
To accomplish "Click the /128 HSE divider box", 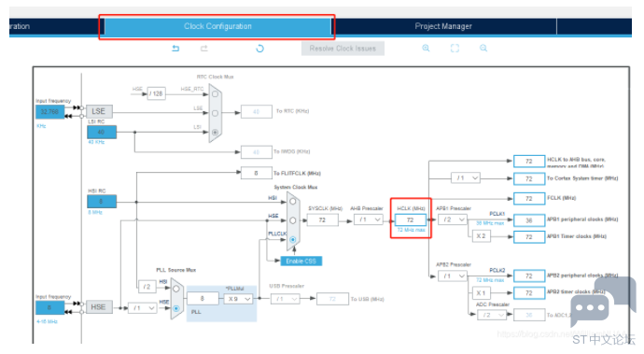I will 157,93.
